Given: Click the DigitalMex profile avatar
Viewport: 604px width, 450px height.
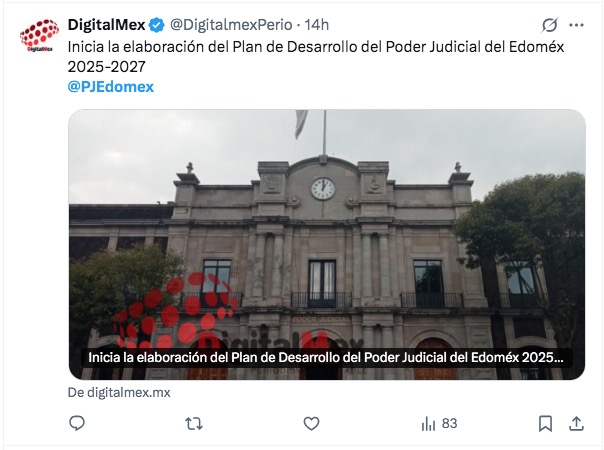Looking at the screenshot, I should [39, 35].
